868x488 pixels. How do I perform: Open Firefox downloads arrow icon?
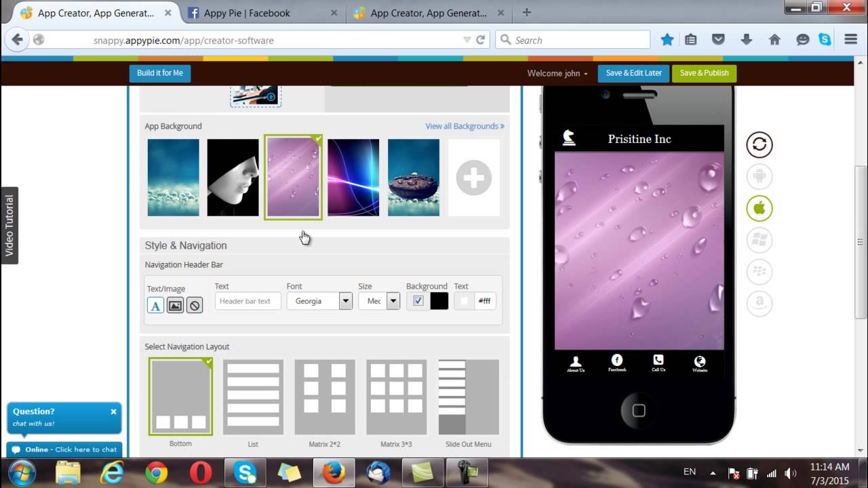[x=747, y=40]
